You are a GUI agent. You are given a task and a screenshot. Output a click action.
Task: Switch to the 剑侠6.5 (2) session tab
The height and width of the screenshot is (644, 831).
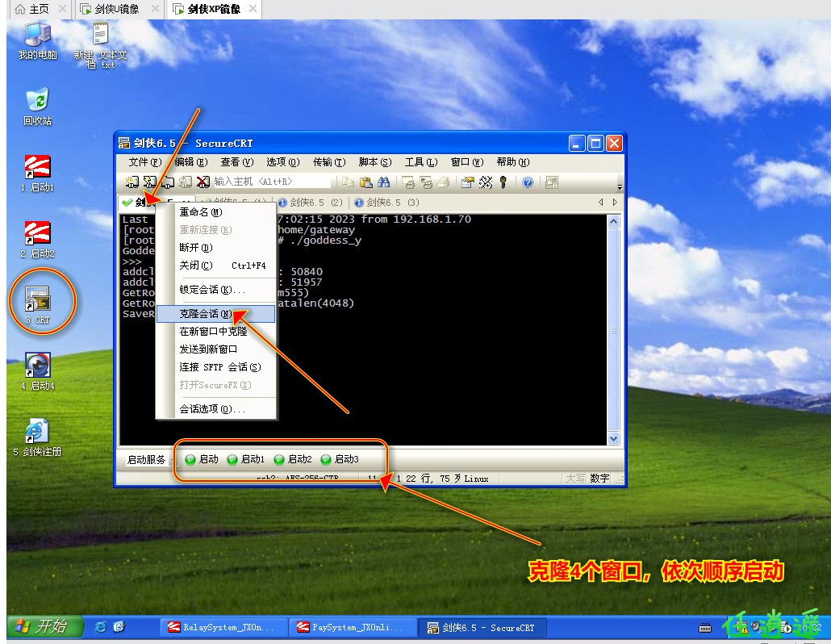tap(311, 203)
